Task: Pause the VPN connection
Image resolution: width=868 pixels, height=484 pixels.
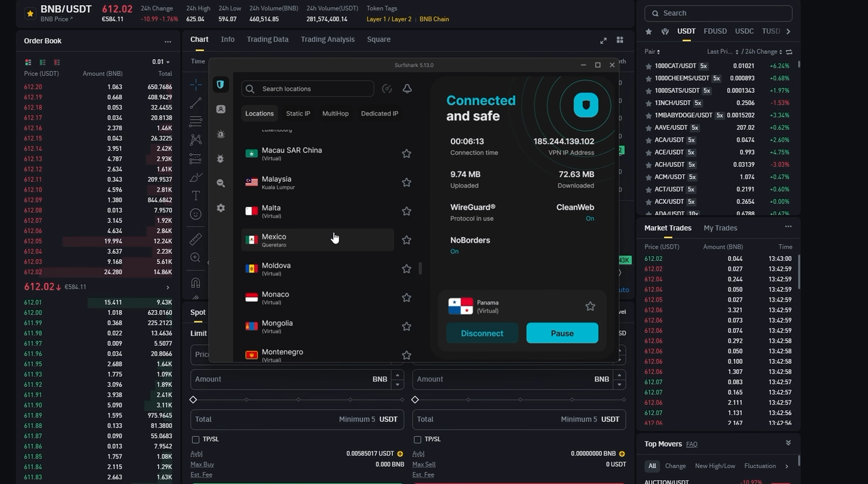Action: pos(562,333)
